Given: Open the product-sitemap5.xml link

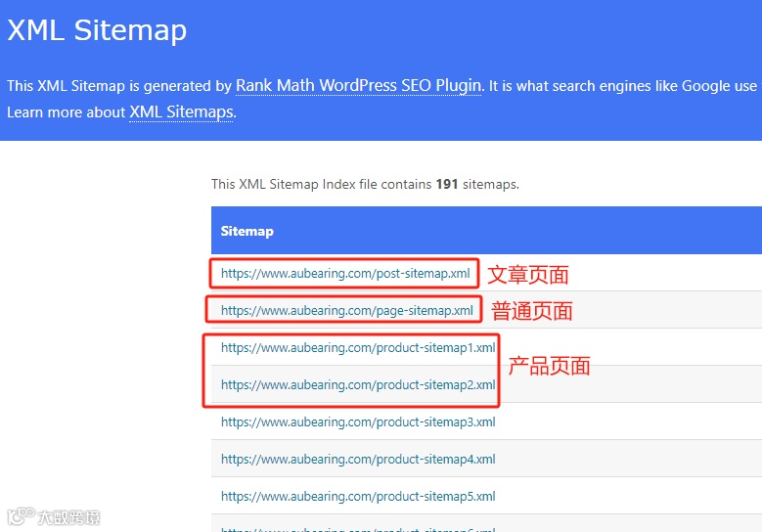Looking at the screenshot, I should coord(358,496).
